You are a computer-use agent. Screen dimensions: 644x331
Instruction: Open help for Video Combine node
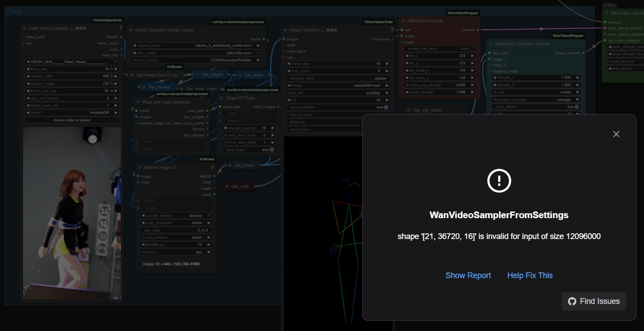[392, 30]
